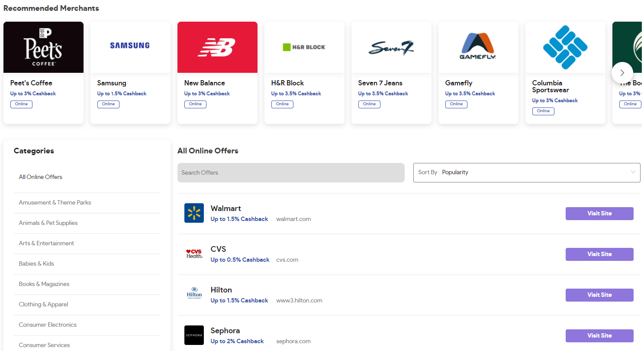Open the Columbia Sportswear logo tile

565,47
